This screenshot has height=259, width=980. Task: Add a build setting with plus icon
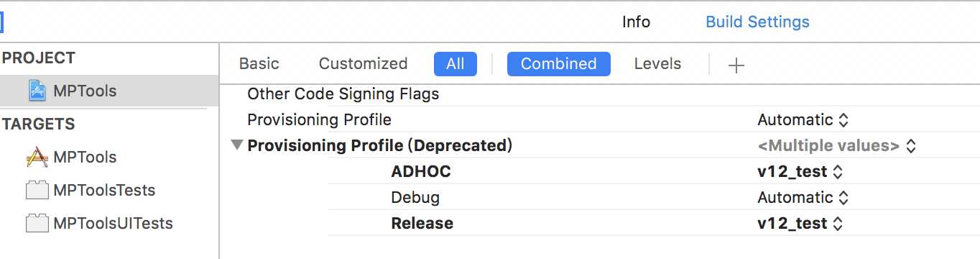pos(736,65)
